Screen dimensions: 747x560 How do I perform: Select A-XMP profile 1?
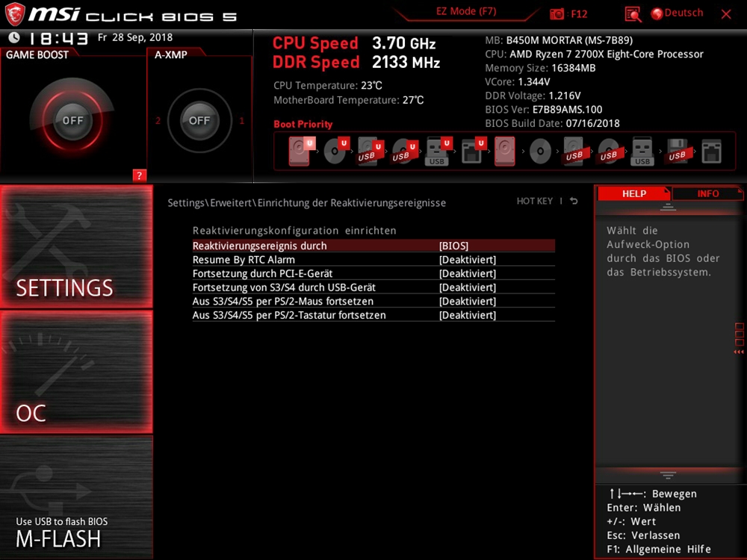click(241, 120)
